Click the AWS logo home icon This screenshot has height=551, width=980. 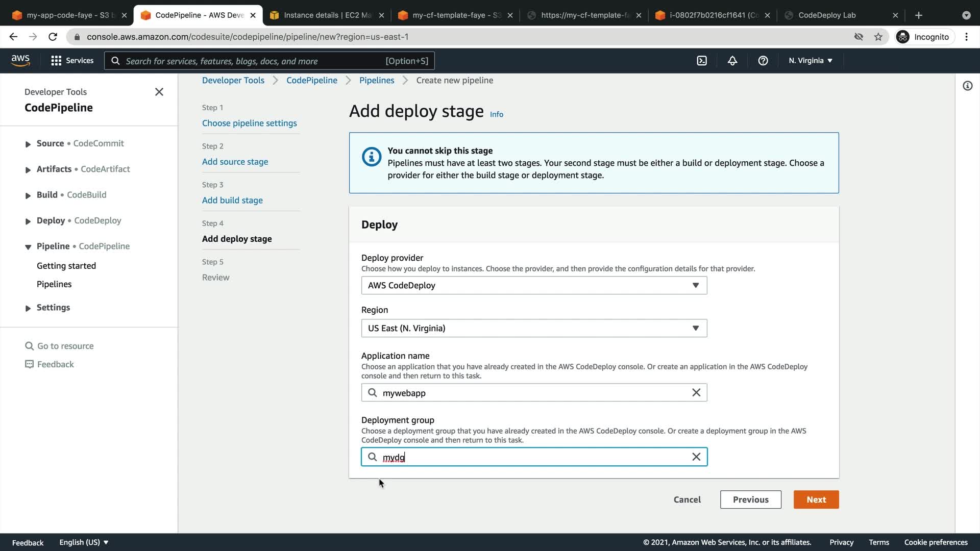pyautogui.click(x=20, y=60)
